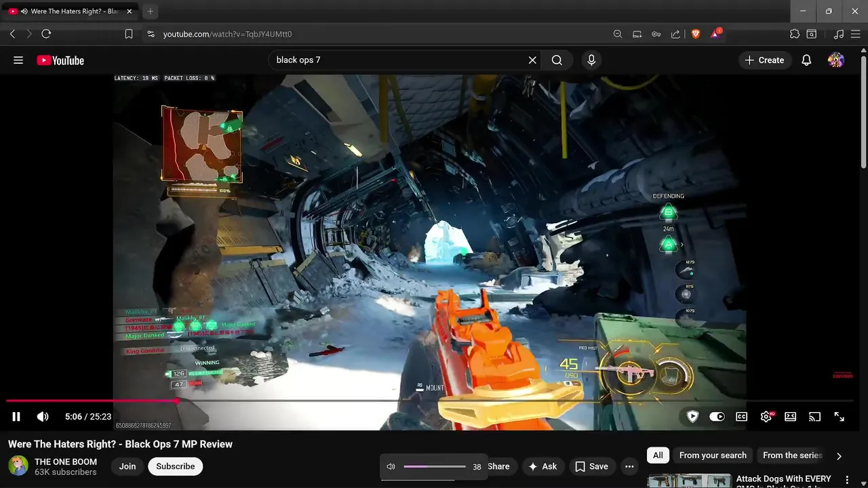This screenshot has height=488, width=868.
Task: Open the account avatar menu
Action: pyautogui.click(x=836, y=60)
